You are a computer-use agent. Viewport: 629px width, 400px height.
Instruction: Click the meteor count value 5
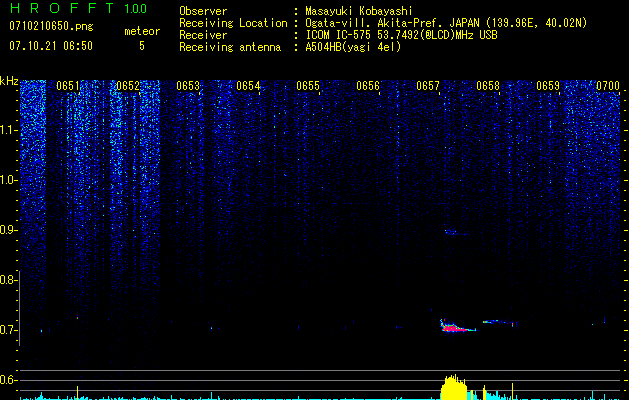point(142,46)
